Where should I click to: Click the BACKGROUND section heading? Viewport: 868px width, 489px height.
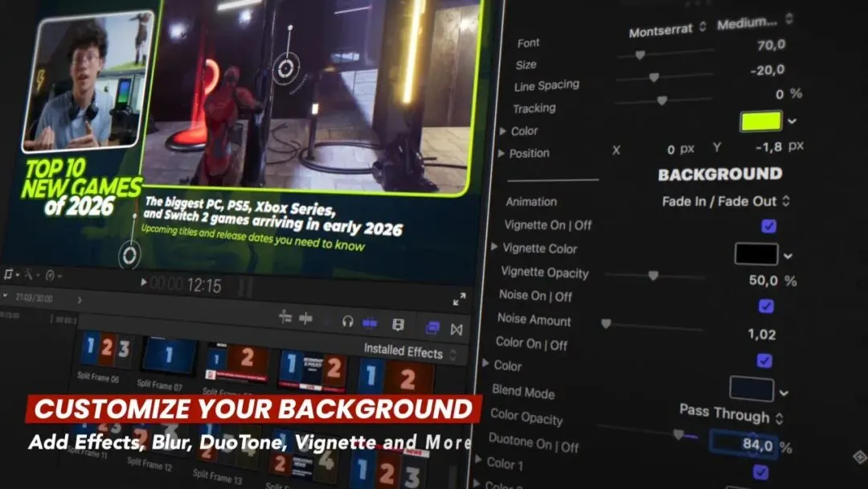pos(719,175)
